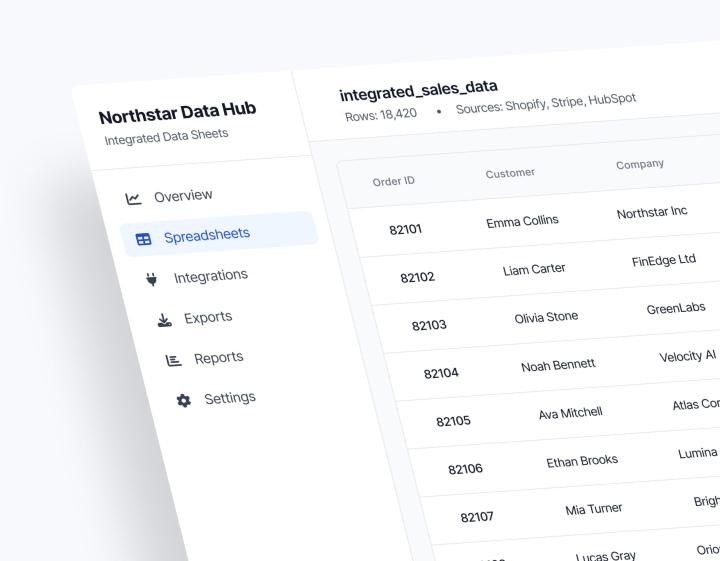Click the Sources: Shopify, Stripe, HubSpot text
Image resolution: width=720 pixels, height=561 pixels.
[x=546, y=103]
